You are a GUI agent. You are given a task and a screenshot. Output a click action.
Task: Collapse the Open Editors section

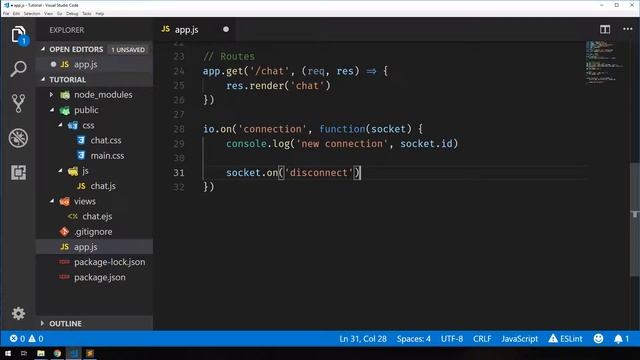[43, 49]
